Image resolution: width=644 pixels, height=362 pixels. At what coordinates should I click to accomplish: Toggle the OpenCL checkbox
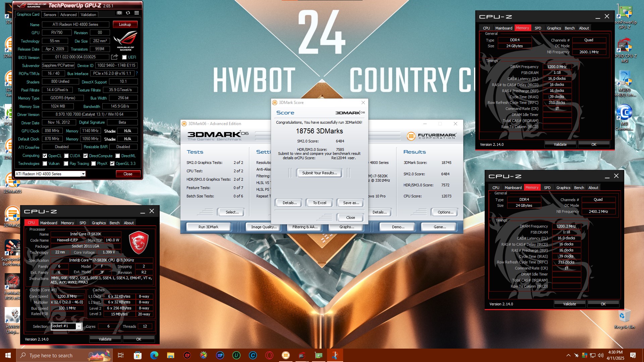[45, 156]
